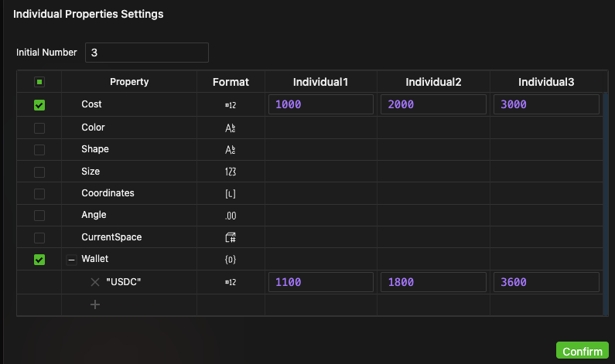Enable the CurrentSpace property checkbox
Image resolution: width=615 pixels, height=364 pixels.
[39, 237]
